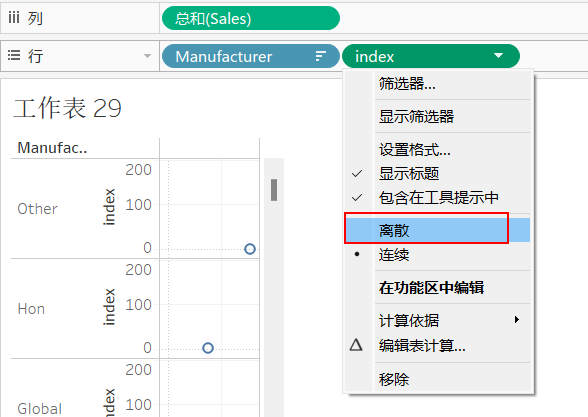Image resolution: width=588 pixels, height=417 pixels.
Task: Select the 总和(Sales) pill on columns
Action: [x=251, y=18]
